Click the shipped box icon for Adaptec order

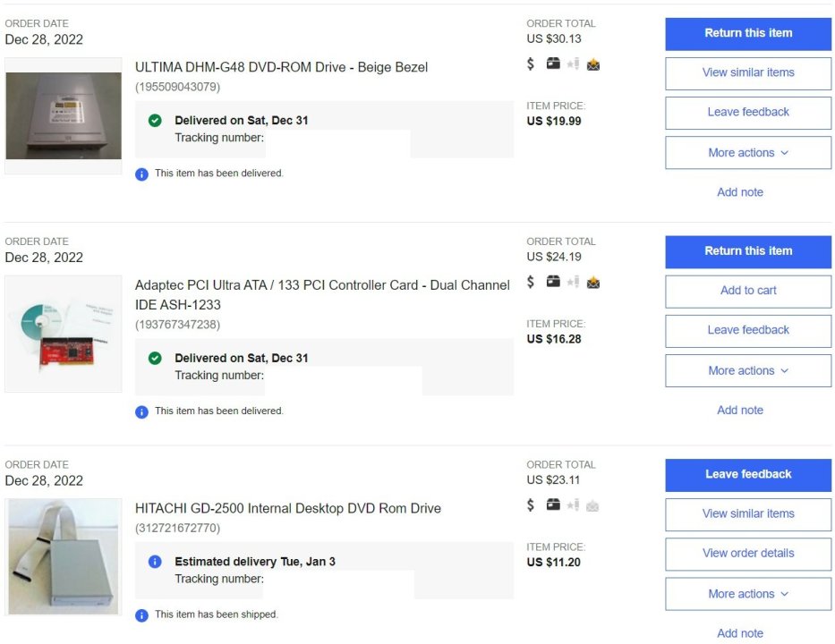point(553,282)
